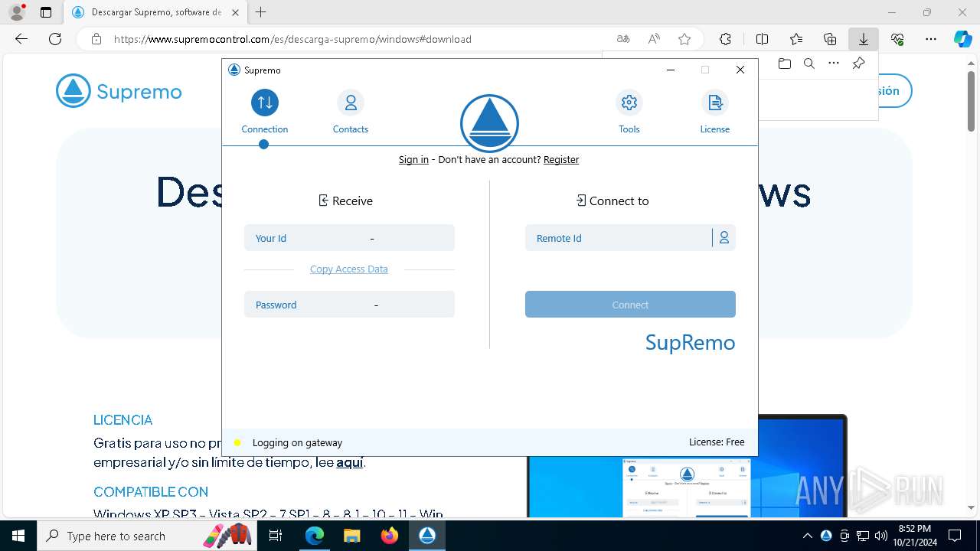Click the Password field in Receive
This screenshot has height=551, width=980.
[349, 305]
